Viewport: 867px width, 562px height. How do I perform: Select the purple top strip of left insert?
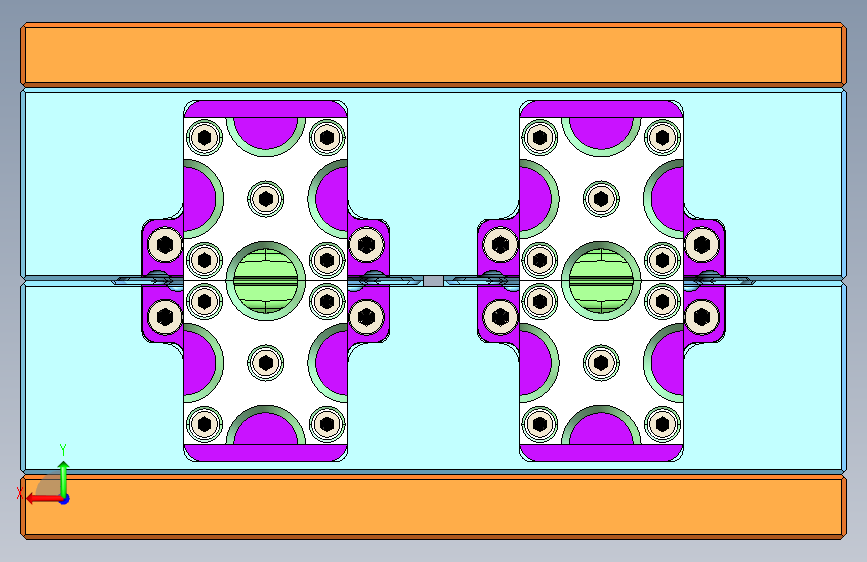point(265,109)
